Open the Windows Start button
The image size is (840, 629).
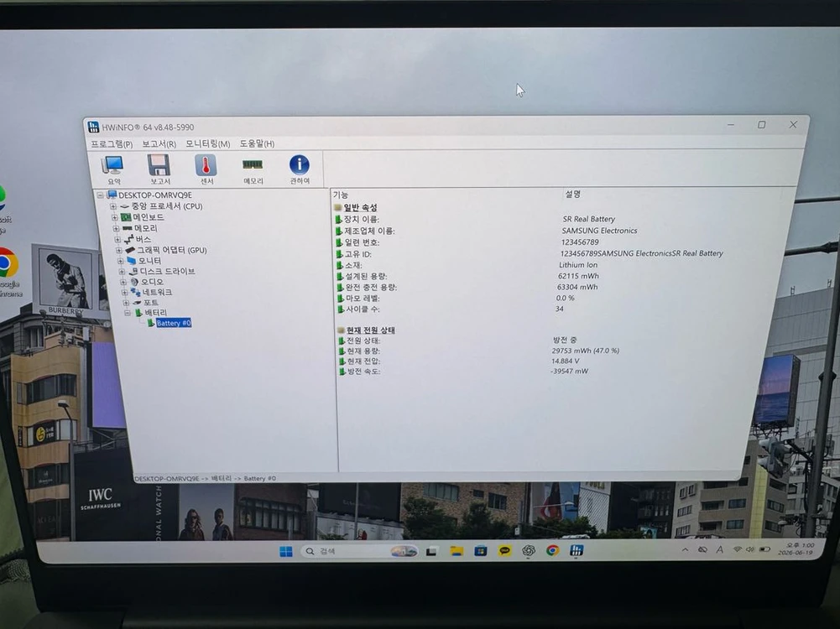(x=286, y=551)
